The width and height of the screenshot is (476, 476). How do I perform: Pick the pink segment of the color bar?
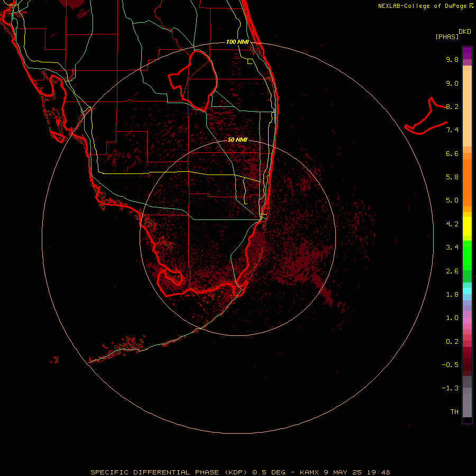(x=467, y=321)
